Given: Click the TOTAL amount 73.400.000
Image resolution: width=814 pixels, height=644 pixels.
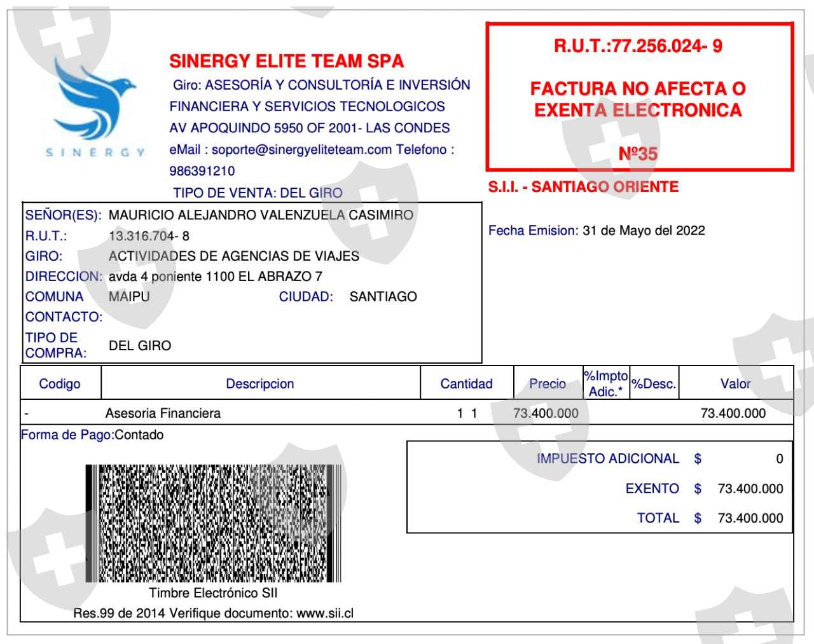Looking at the screenshot, I should point(750,518).
